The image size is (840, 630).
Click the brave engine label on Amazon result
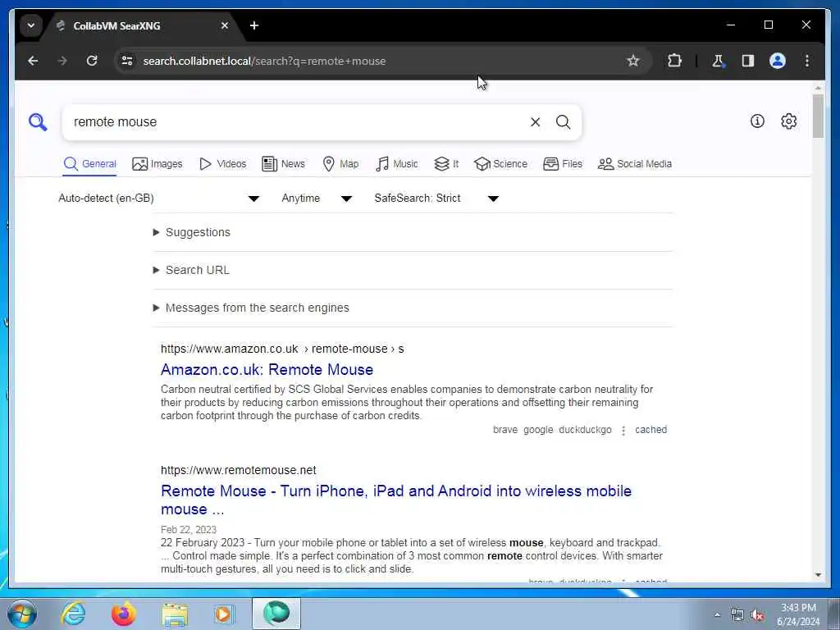(x=505, y=430)
